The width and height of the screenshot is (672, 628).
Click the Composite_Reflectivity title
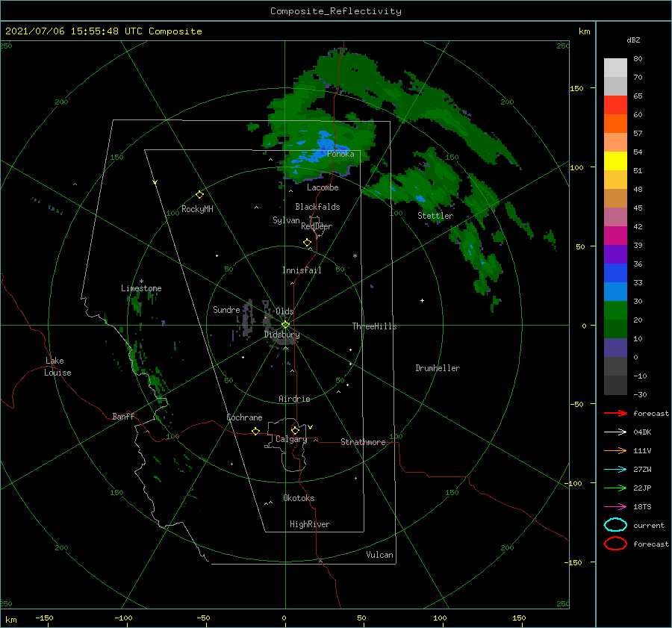[336, 11]
